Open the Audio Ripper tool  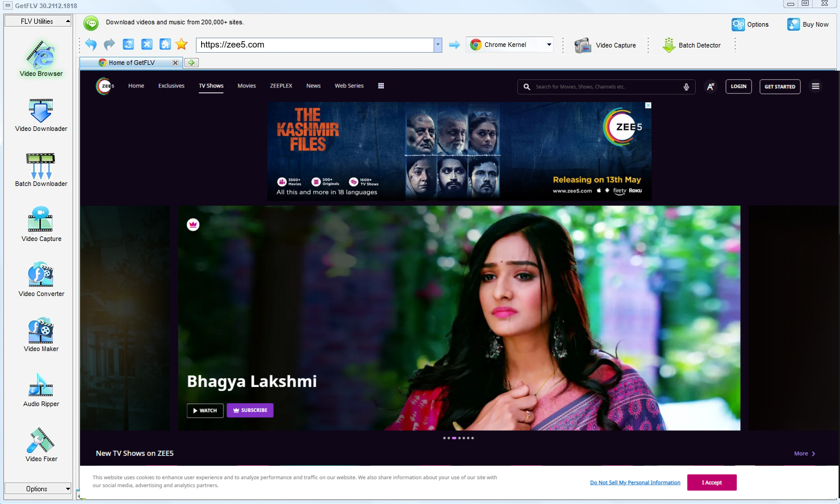click(x=41, y=390)
